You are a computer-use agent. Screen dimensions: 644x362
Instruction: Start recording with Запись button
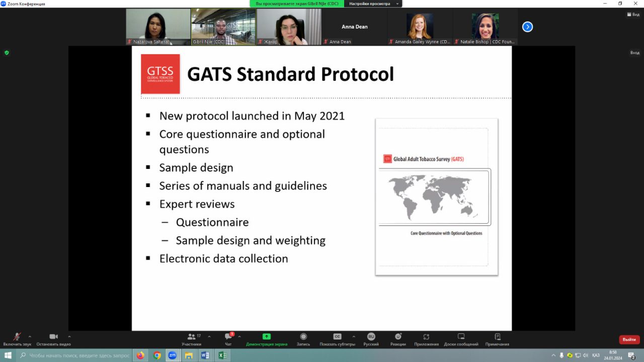[x=303, y=337]
